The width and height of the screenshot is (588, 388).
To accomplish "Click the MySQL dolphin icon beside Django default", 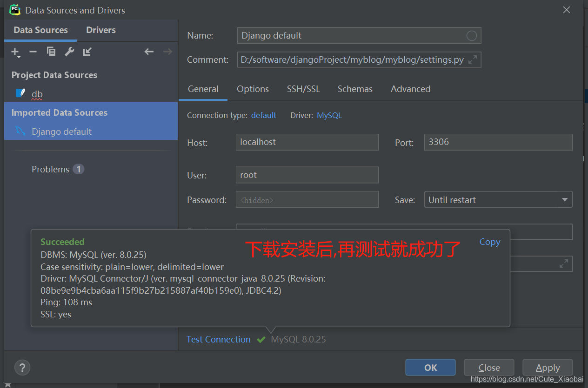I will coord(20,131).
